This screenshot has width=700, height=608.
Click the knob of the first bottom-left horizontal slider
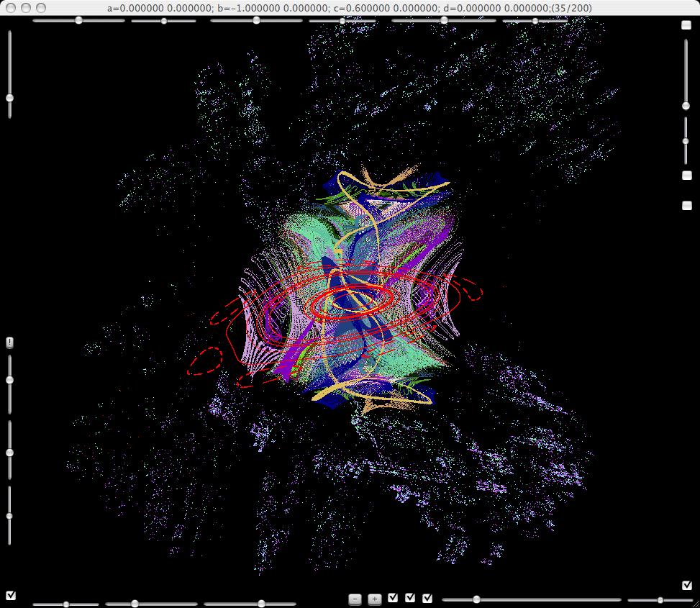point(66,604)
